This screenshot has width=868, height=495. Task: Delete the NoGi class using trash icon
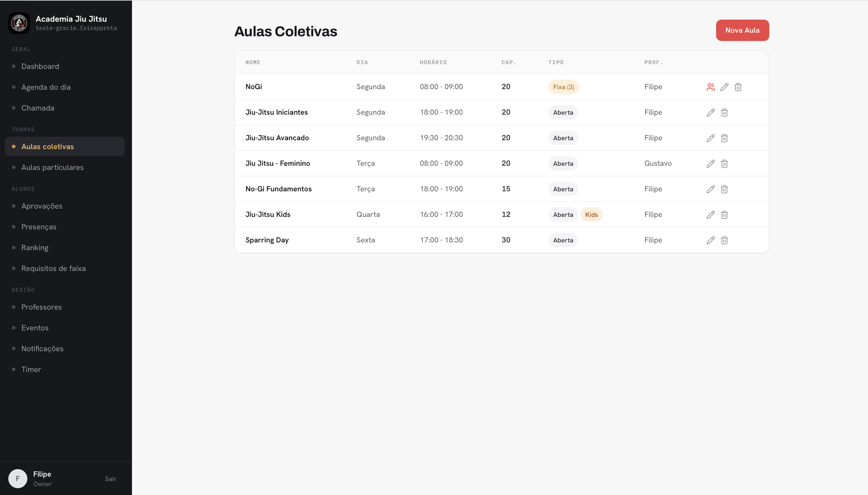tap(738, 87)
